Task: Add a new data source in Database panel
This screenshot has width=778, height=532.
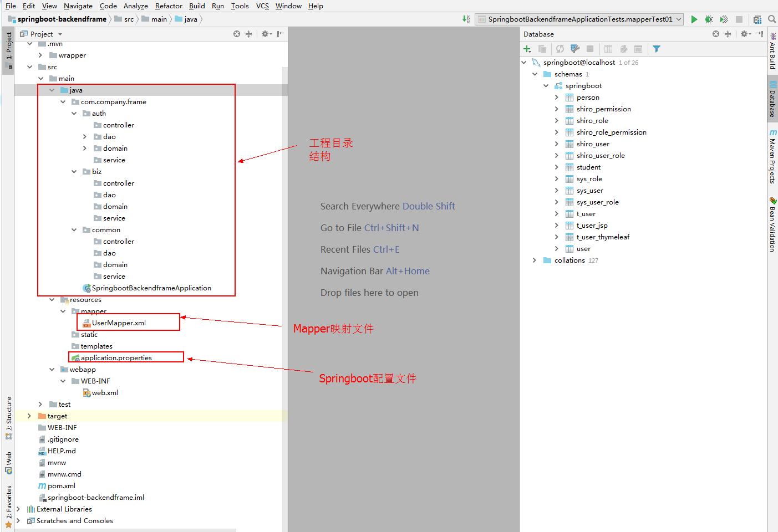Action: coord(527,49)
